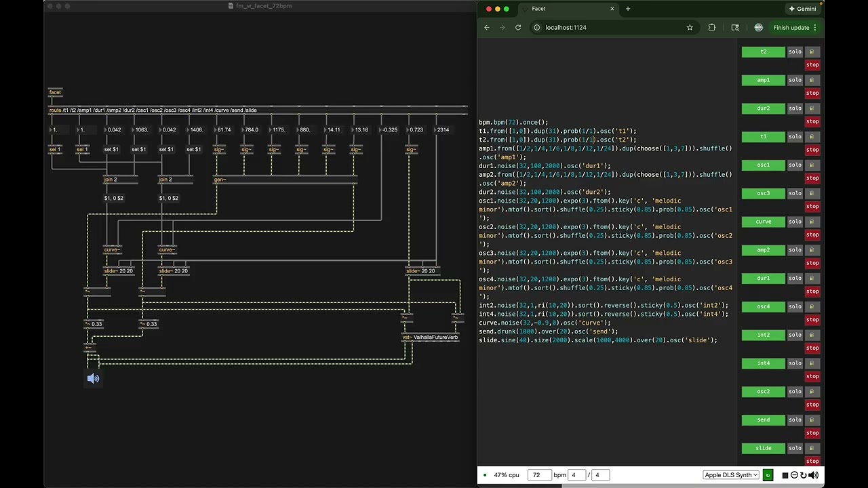Click the lock icon in the osc4 row
Screen dimensions: 868x488
point(812,306)
